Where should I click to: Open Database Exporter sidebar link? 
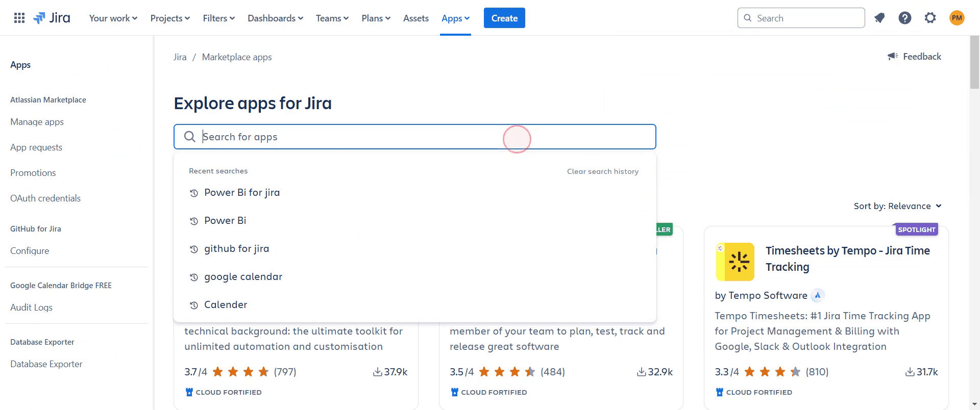(46, 364)
